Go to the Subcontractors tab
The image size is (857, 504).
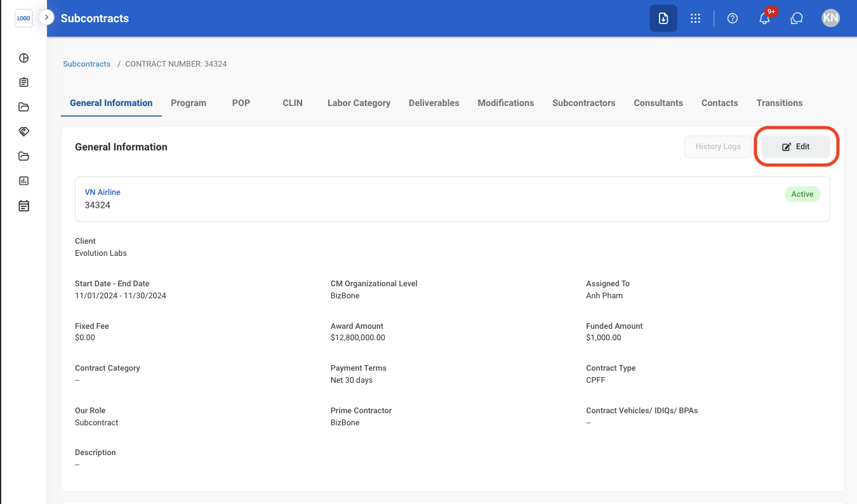583,103
